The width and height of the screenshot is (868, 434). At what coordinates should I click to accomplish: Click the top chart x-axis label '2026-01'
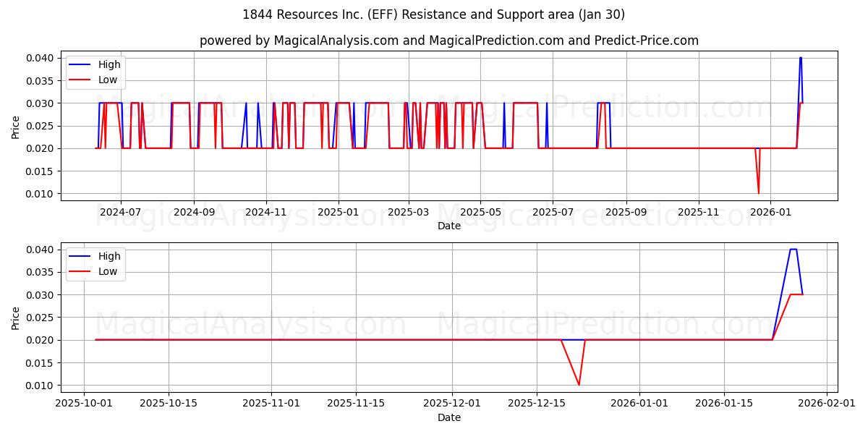771,212
